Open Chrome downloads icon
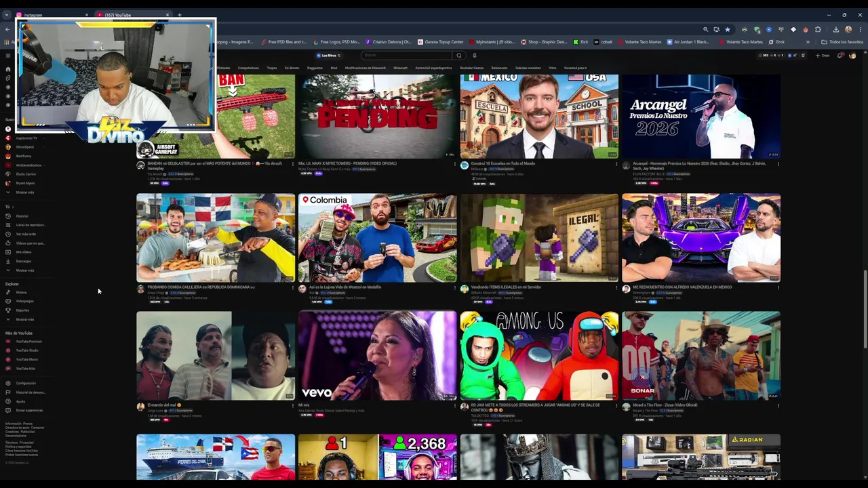The height and width of the screenshot is (488, 868). click(835, 30)
